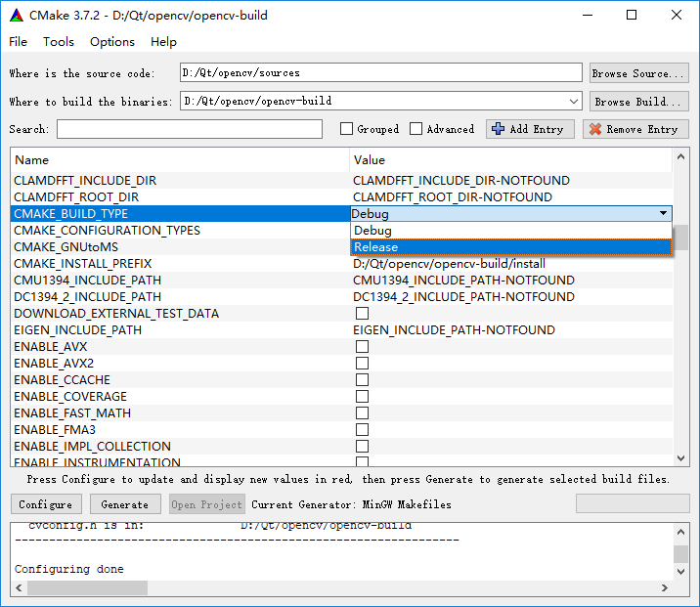700x607 pixels.
Task: Click the CMU1394_INCLUDE_PATH-NOTFOUND value
Action: pos(463,280)
